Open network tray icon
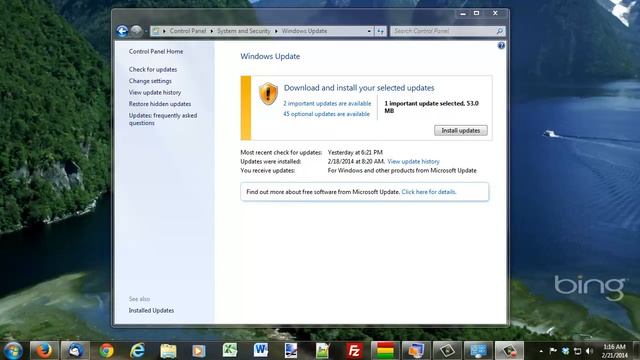640x360 pixels. click(577, 351)
